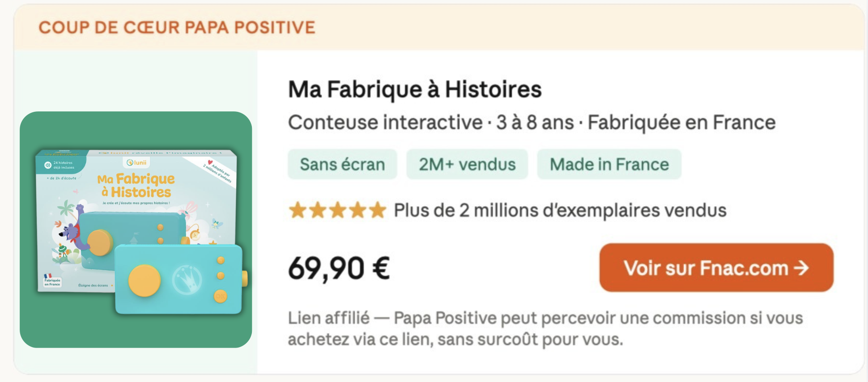This screenshot has width=868, height=382.
Task: Click the title 'Ma Fabrique à Histoires'
Action: (415, 89)
